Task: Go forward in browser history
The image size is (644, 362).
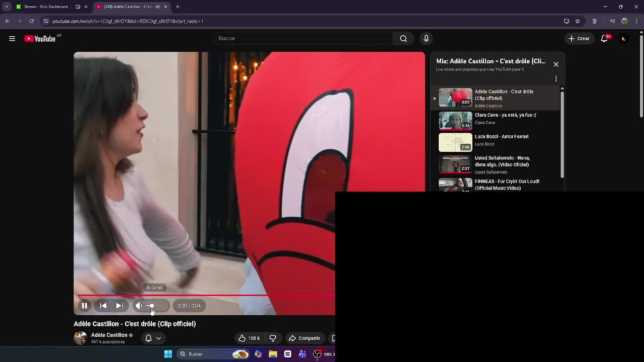Action: coord(19,21)
